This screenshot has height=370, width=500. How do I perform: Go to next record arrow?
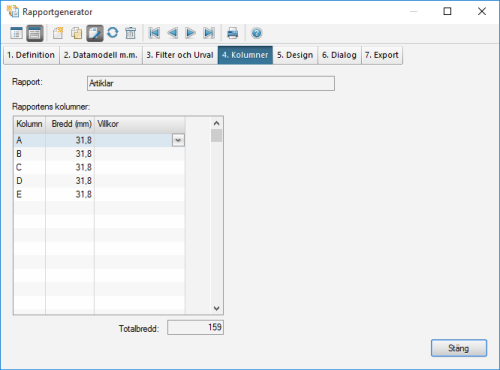pyautogui.click(x=190, y=33)
